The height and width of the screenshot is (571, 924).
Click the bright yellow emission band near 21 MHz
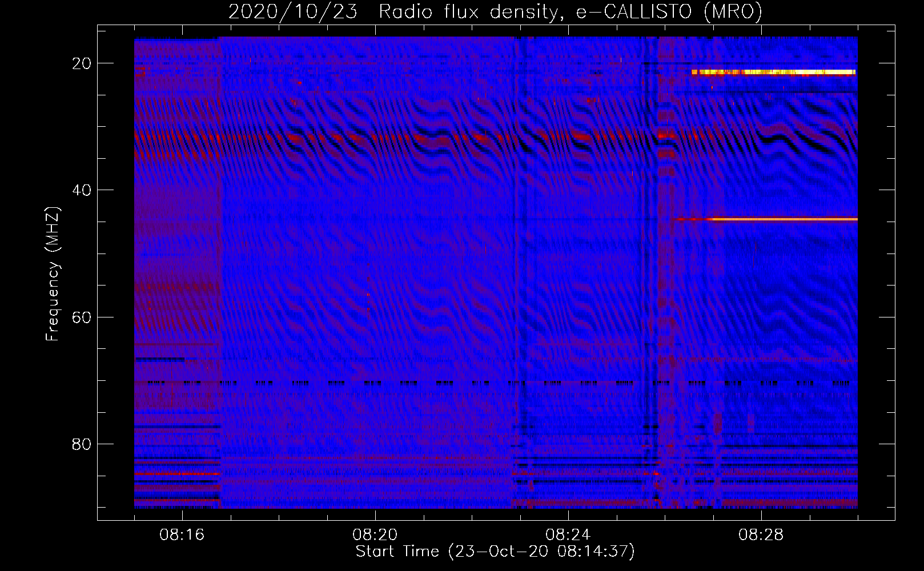(x=773, y=73)
